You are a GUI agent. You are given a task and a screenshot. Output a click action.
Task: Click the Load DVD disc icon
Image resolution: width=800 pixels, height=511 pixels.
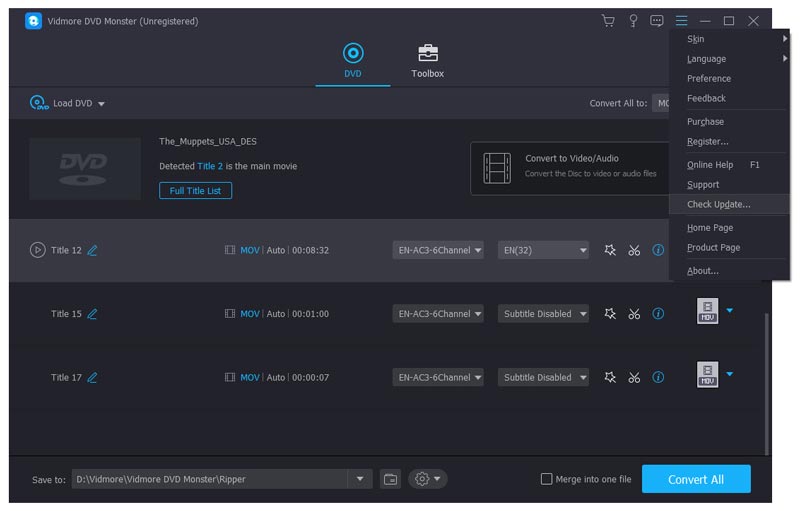[39, 103]
